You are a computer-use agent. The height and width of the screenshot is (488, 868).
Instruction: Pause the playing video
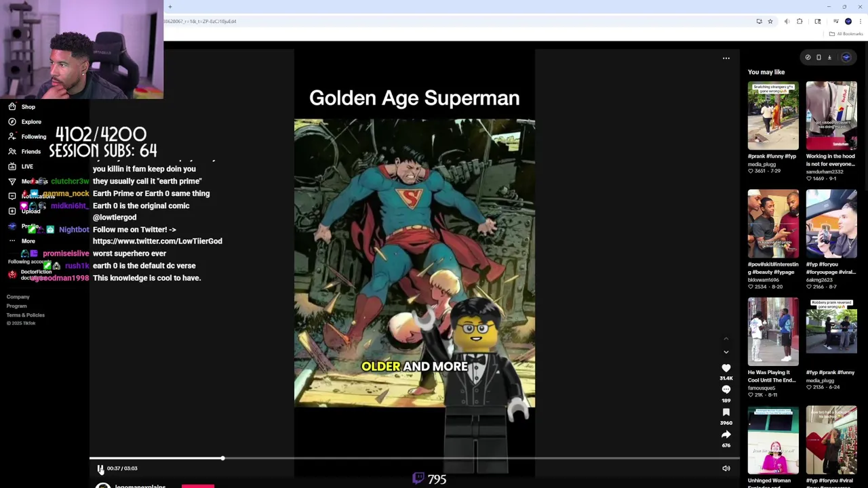(x=100, y=469)
